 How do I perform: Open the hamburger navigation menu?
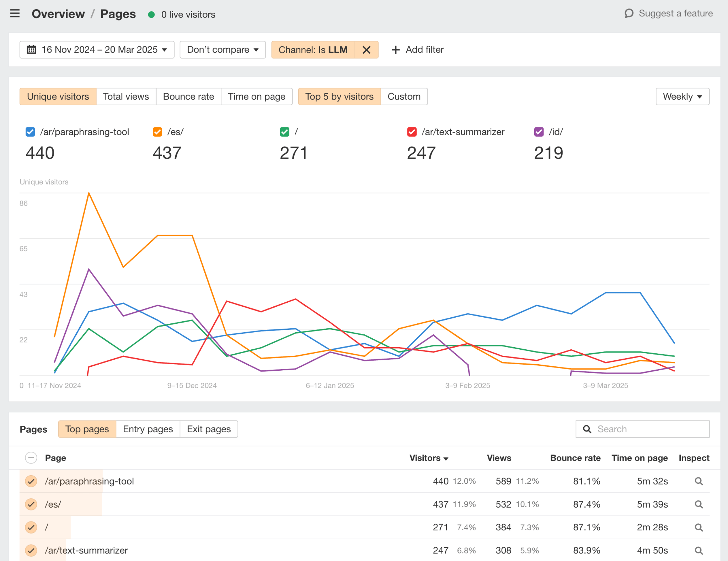pos(15,14)
